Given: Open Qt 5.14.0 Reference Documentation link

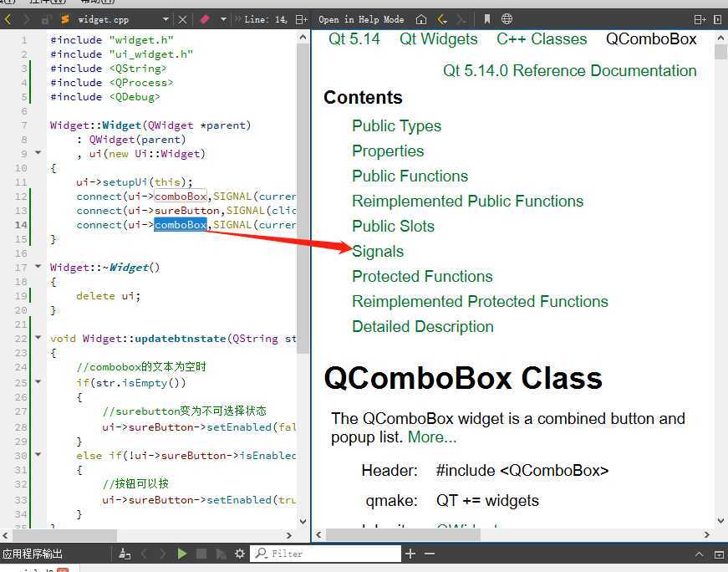Looking at the screenshot, I should (570, 70).
